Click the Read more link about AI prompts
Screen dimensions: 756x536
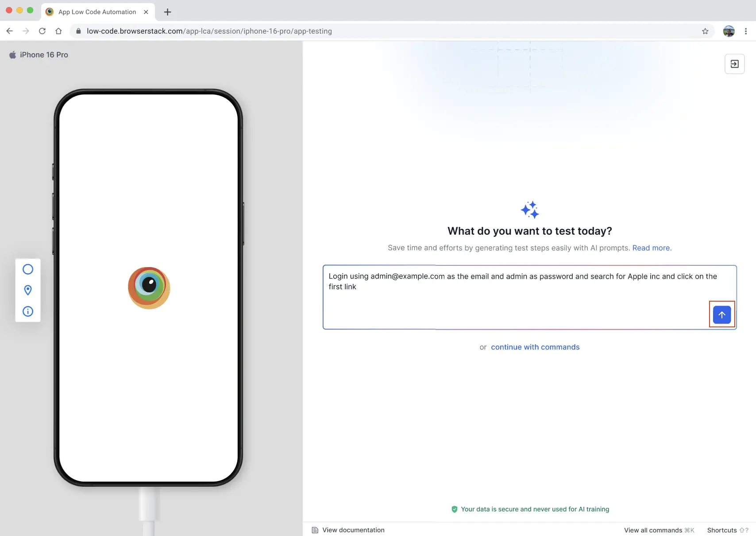[x=651, y=248]
